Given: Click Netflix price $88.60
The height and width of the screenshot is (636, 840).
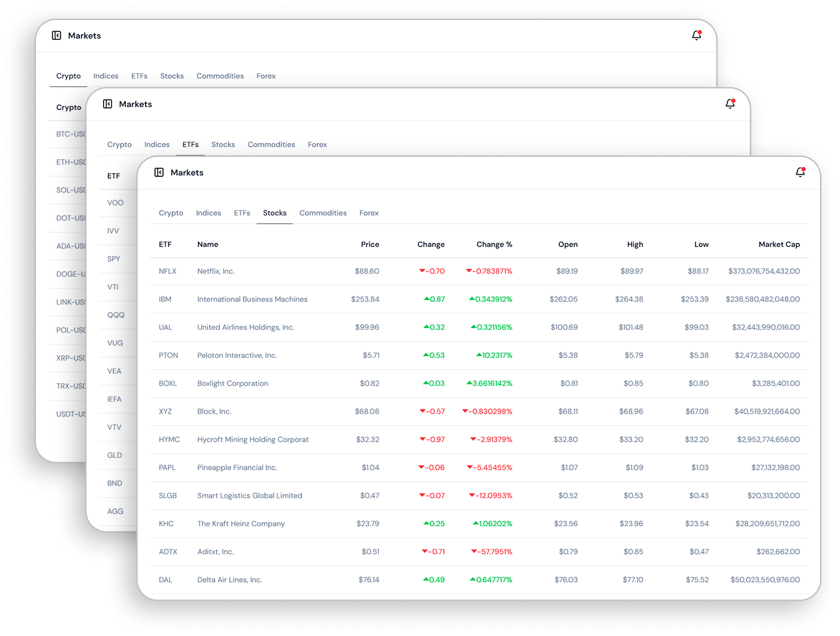Looking at the screenshot, I should 367,271.
